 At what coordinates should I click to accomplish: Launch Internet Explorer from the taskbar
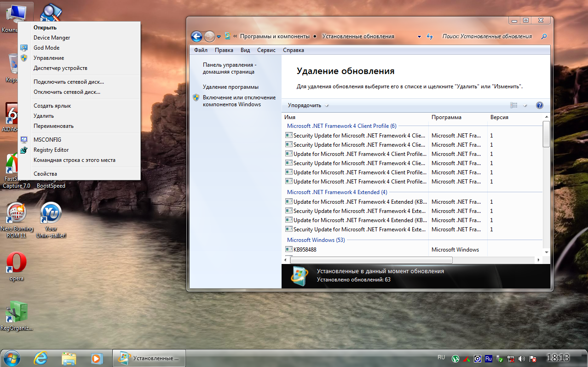[41, 358]
